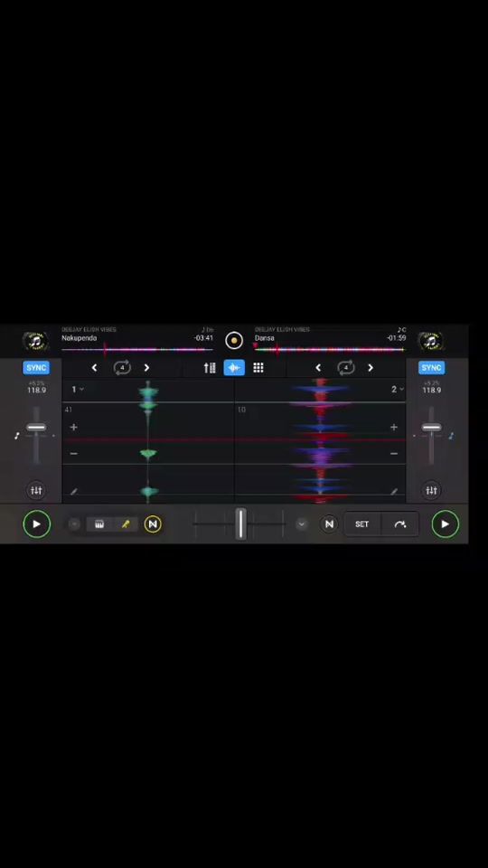Zoom out the right waveform with minus
The height and width of the screenshot is (868, 488).
point(394,453)
